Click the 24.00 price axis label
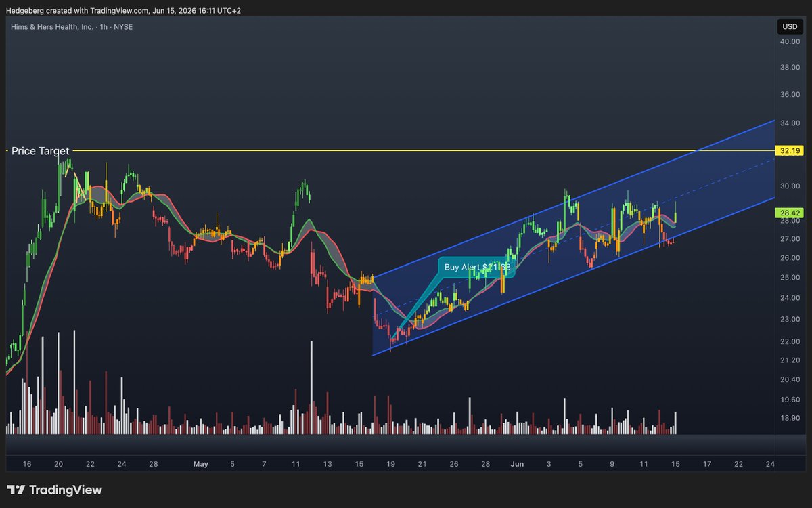 click(x=790, y=298)
